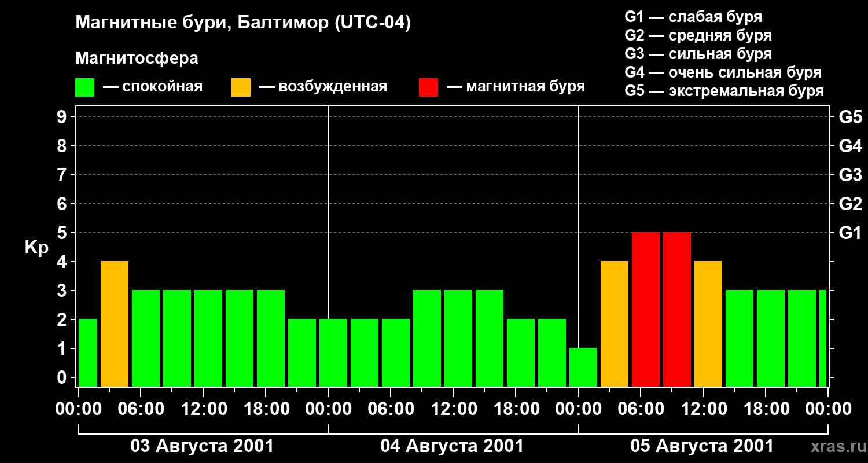Click the '18:00' time label under 04 August
Screen dimensions: 868x463
516,409
